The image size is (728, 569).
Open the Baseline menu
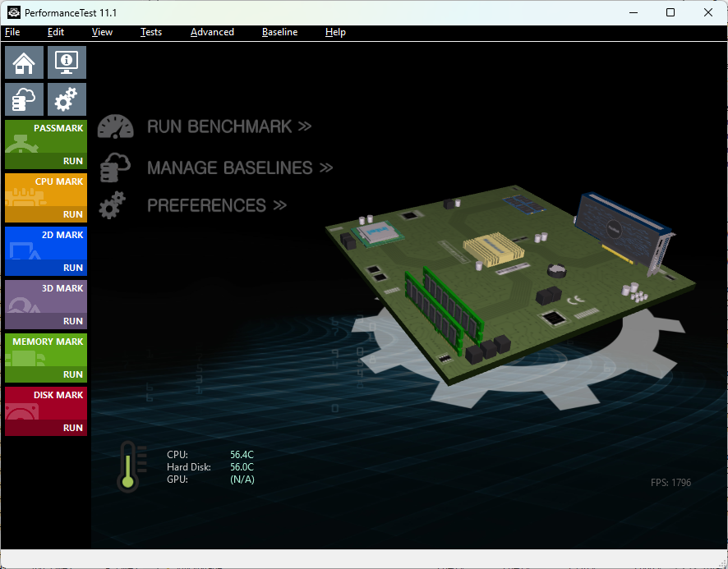pos(279,32)
